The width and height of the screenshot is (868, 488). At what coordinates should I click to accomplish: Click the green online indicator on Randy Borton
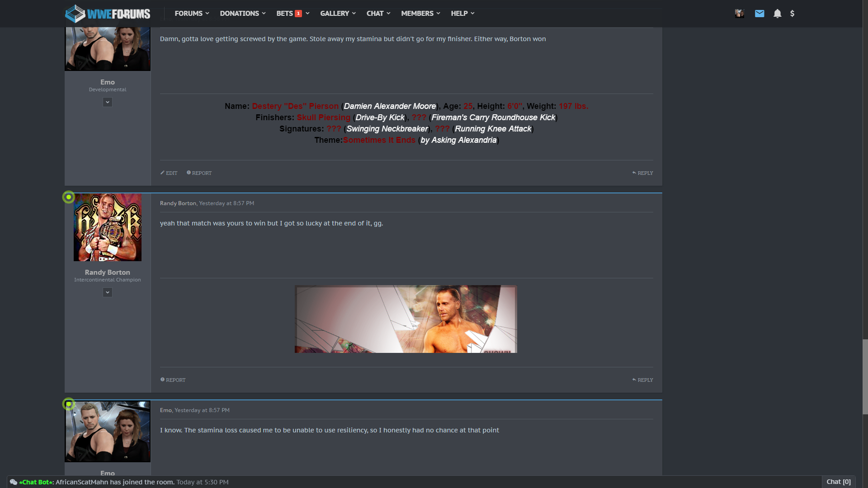(69, 197)
